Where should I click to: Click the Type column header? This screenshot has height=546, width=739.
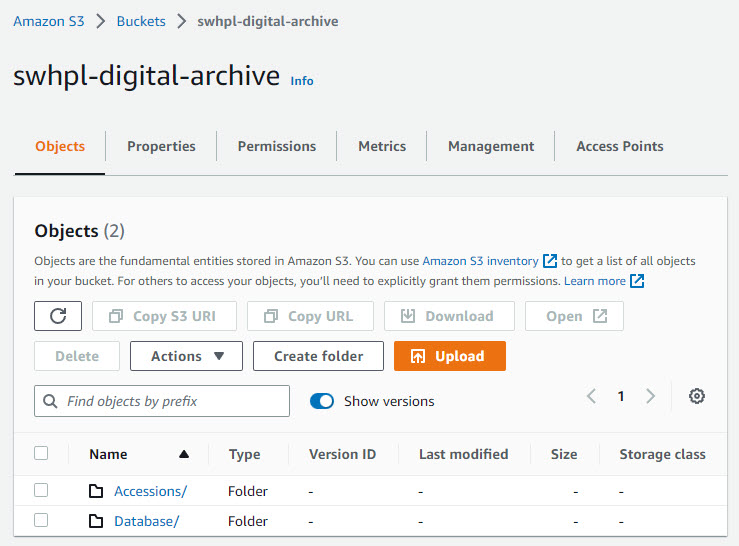click(244, 454)
